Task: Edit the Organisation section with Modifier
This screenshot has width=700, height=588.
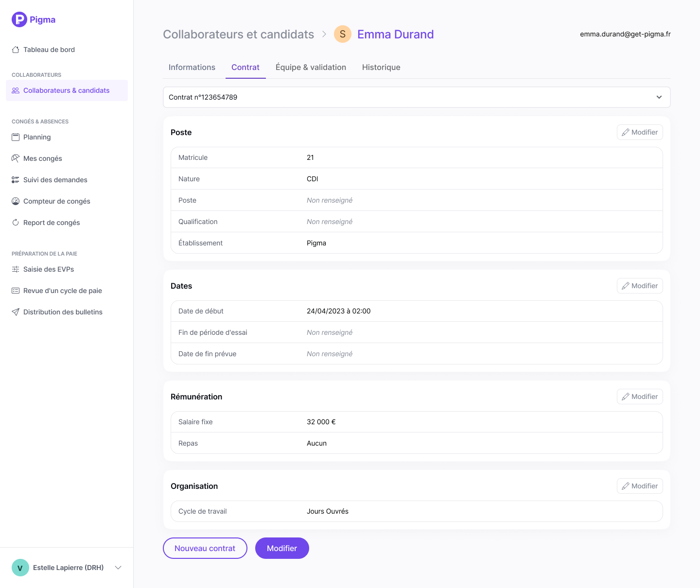Action: coord(640,486)
